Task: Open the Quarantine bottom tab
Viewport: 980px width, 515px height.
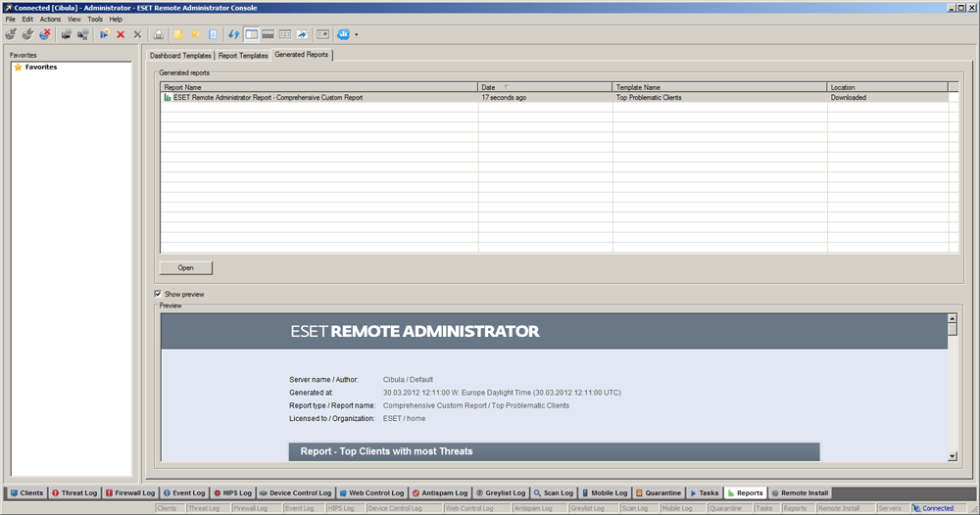Action: pos(659,493)
